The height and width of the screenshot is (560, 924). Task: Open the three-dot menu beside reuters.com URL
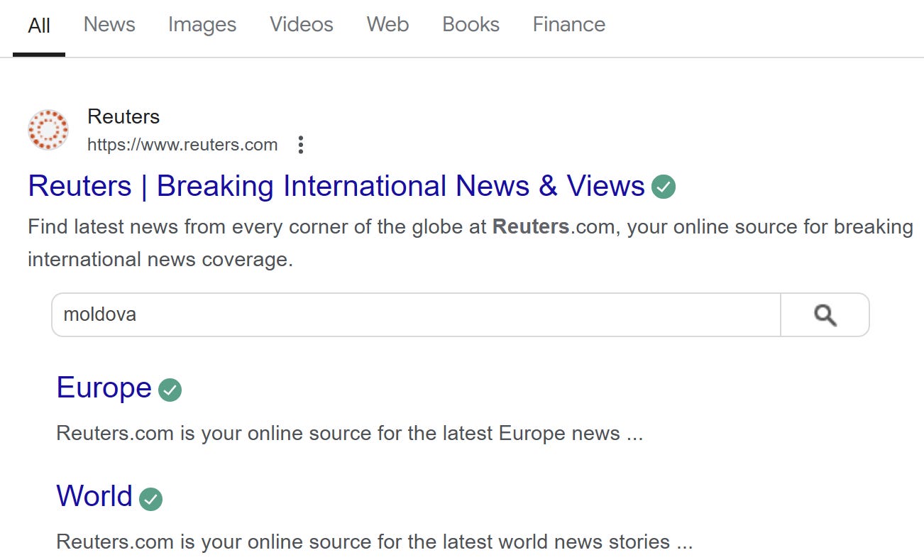coord(301,146)
